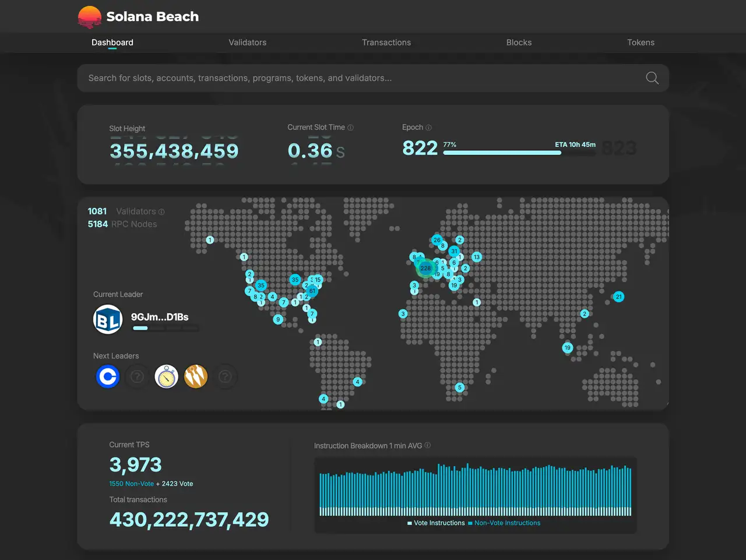Focus the search input field
746x560 pixels.
(x=361, y=78)
